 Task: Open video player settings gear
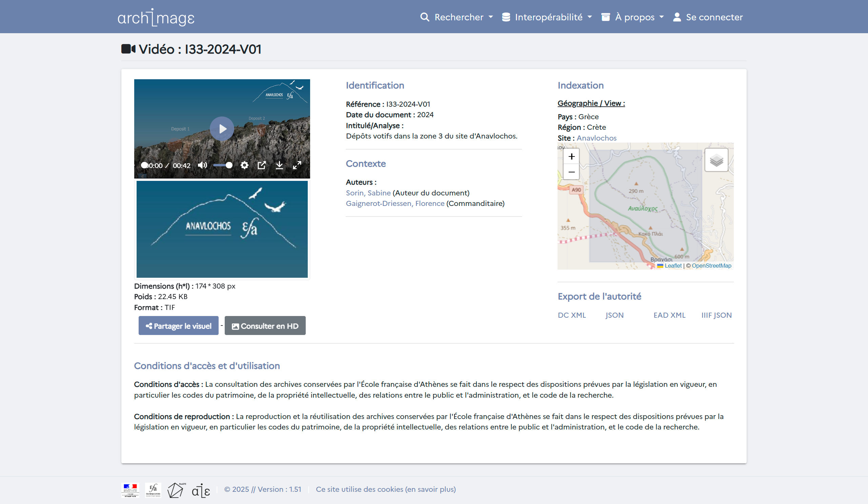(244, 165)
